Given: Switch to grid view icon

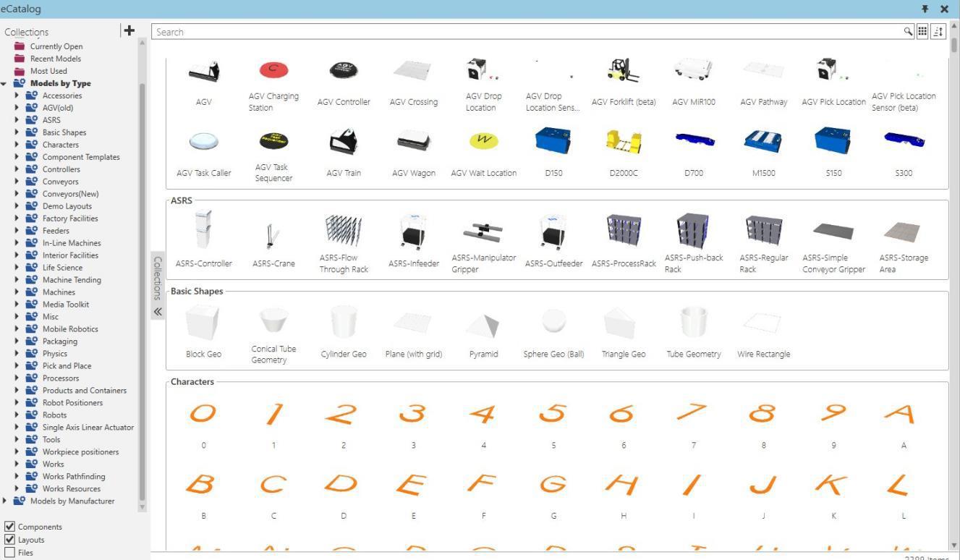Looking at the screenshot, I should pyautogui.click(x=922, y=32).
